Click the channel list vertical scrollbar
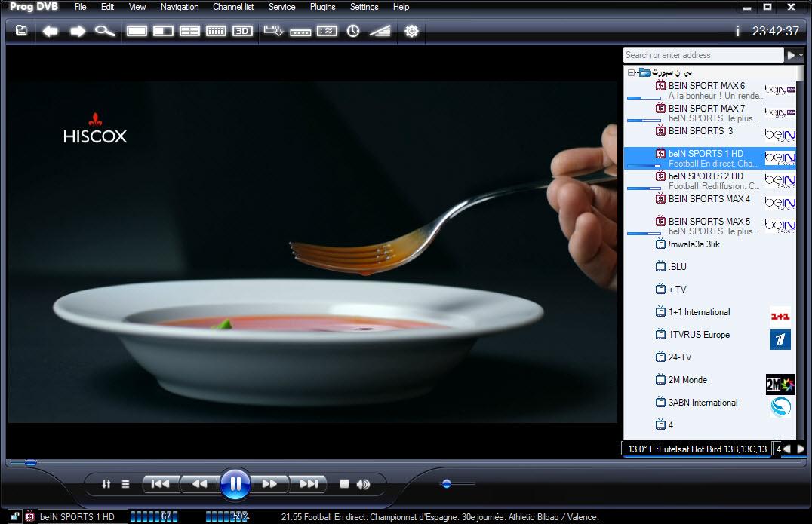Screen dimensions: 812x524 tap(801, 253)
